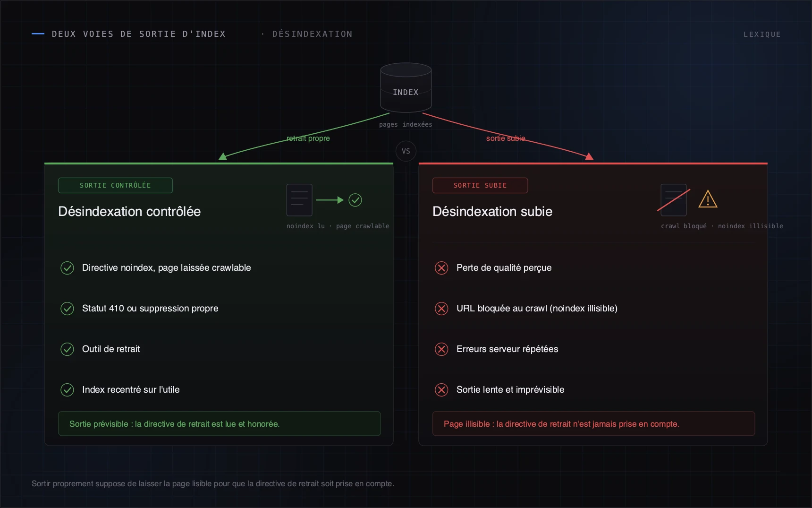Click the crossed-out document icon
The width and height of the screenshot is (812, 508).
tap(674, 200)
